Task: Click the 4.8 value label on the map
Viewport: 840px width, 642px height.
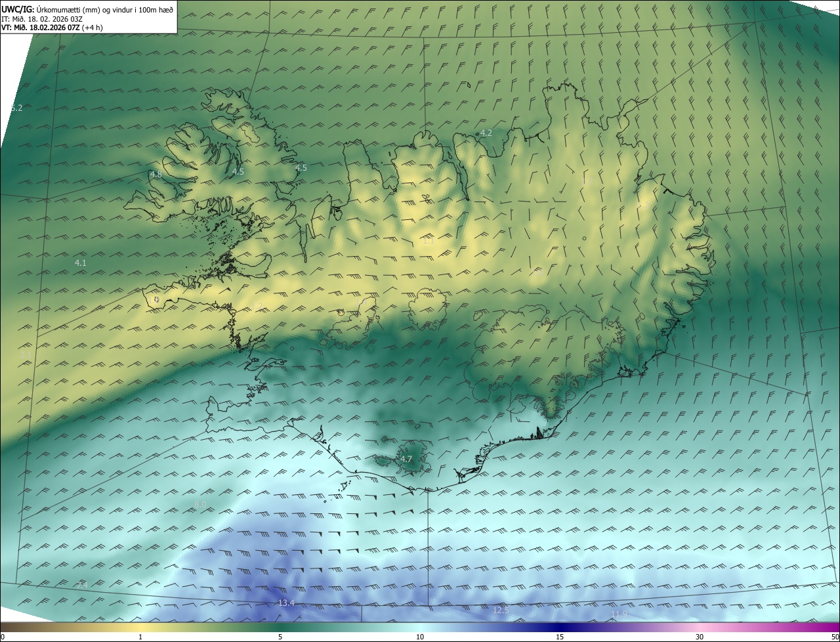Action: (x=156, y=175)
